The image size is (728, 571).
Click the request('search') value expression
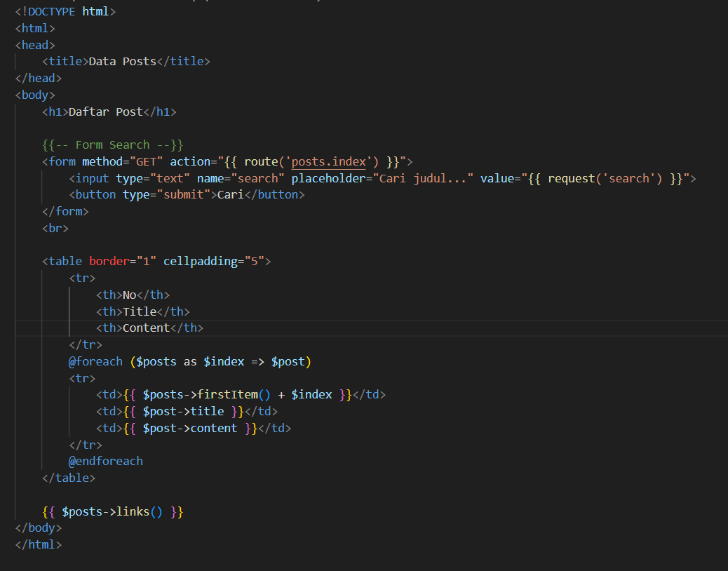coord(605,179)
